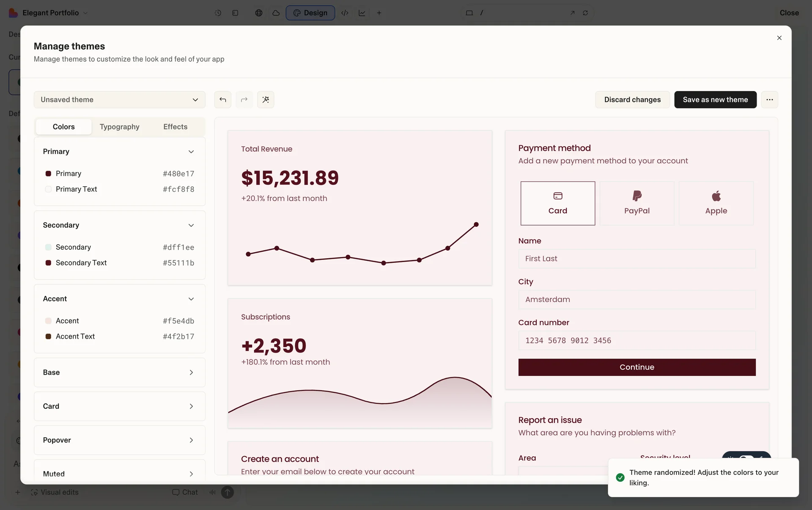This screenshot has width=812, height=510.
Task: Open the analytics chart icon
Action: tap(362, 13)
